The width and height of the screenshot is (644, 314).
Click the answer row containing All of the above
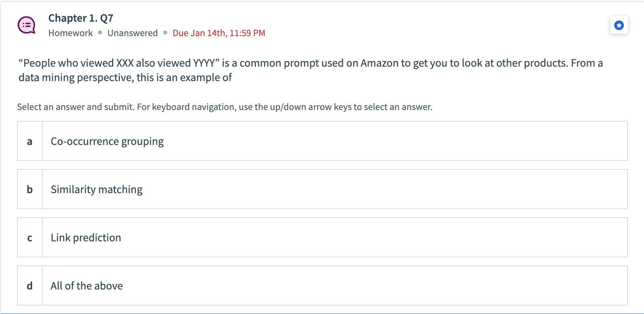(x=322, y=285)
